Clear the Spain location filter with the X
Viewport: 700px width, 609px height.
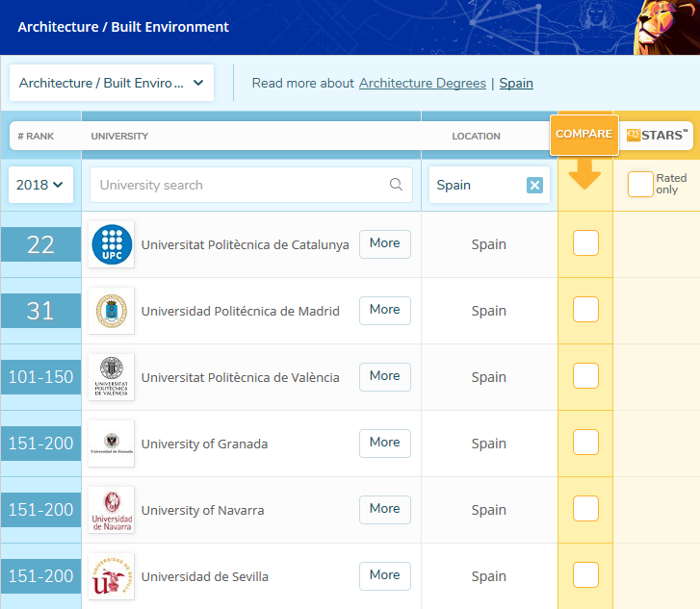click(x=534, y=185)
